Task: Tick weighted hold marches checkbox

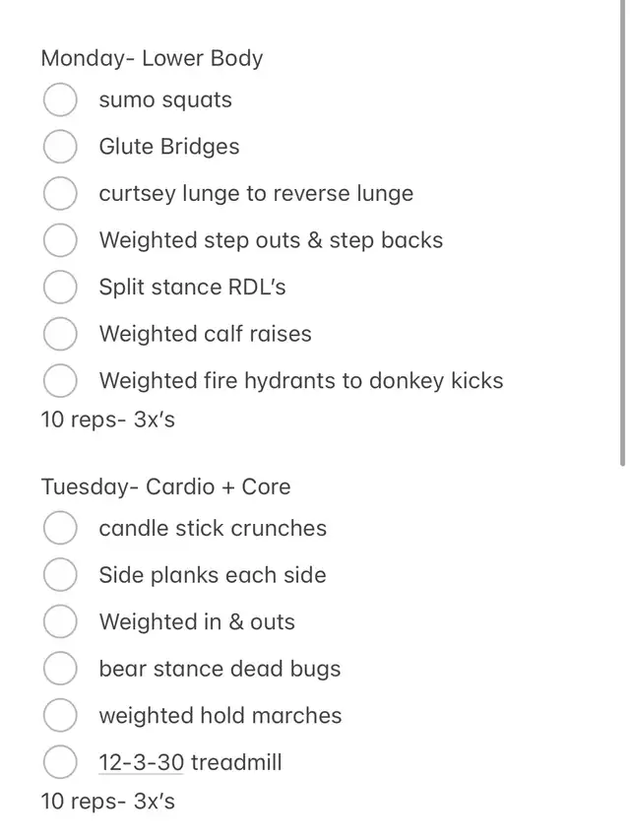Action: 60,716
